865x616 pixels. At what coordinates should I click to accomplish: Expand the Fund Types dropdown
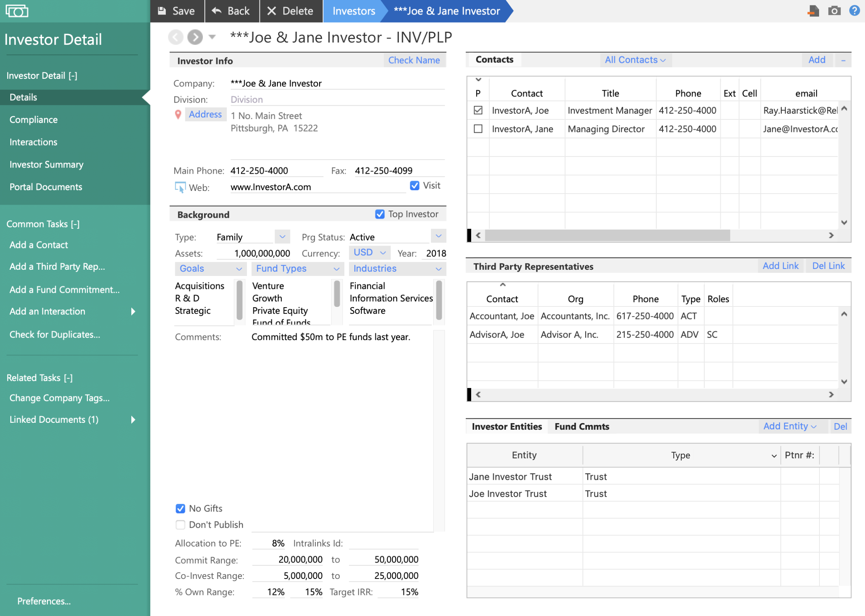(x=298, y=269)
